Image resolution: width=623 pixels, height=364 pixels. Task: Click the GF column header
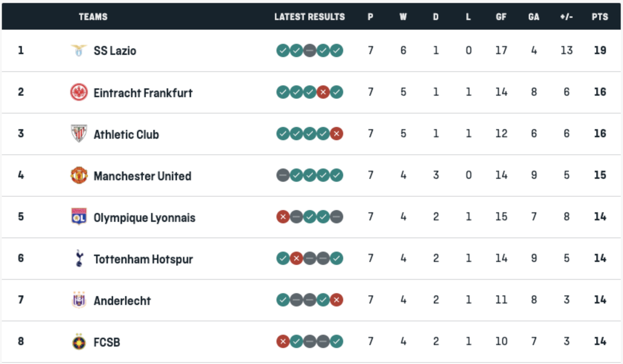501,17
